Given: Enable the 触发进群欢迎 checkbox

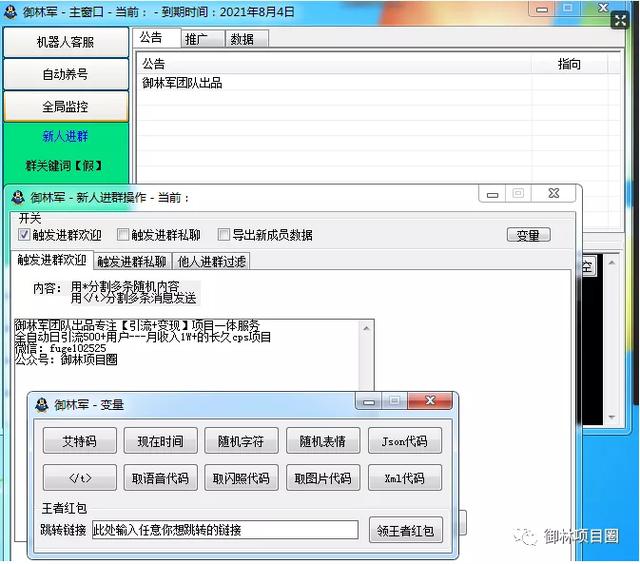Looking at the screenshot, I should [24, 236].
